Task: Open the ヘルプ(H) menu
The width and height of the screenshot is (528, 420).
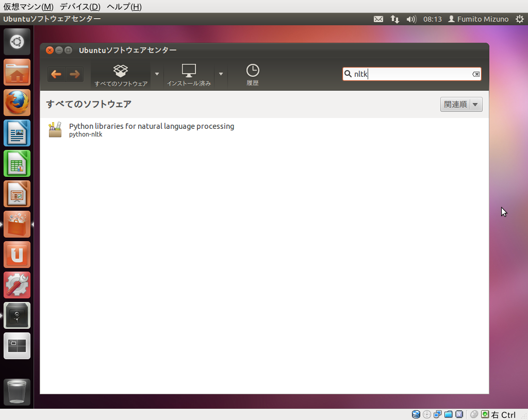Action: click(124, 6)
